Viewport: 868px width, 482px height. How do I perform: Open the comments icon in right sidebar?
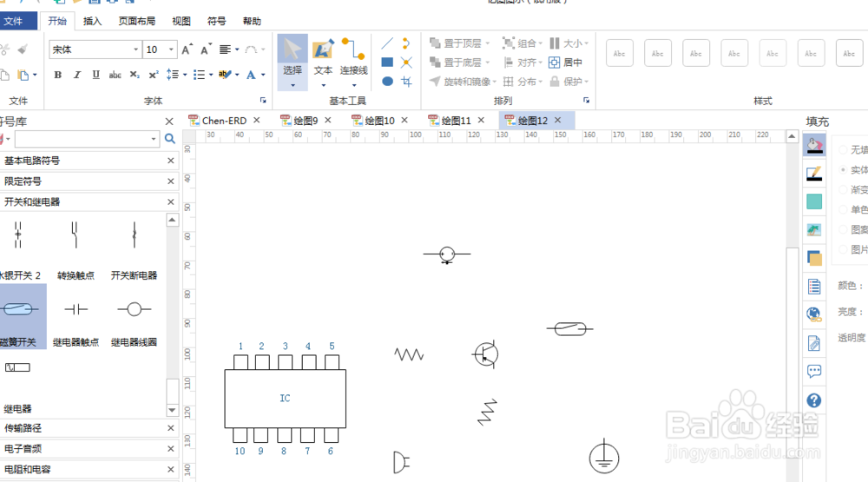[814, 371]
